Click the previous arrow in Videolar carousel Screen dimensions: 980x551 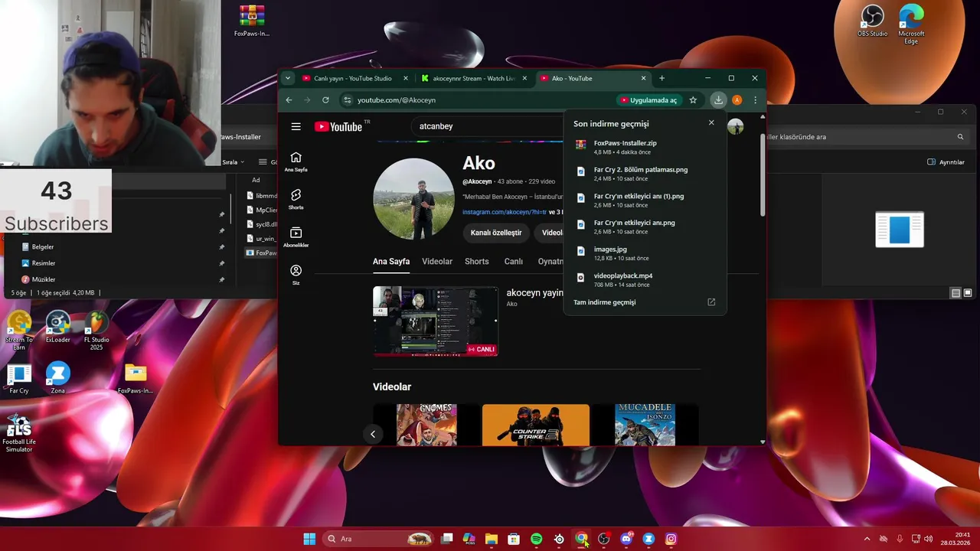pyautogui.click(x=373, y=434)
